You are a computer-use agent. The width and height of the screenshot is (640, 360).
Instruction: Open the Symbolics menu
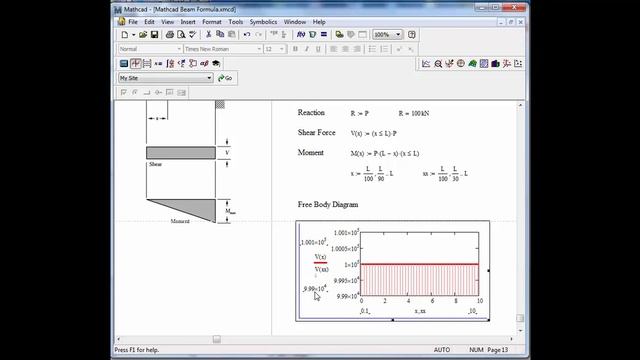tap(263, 22)
